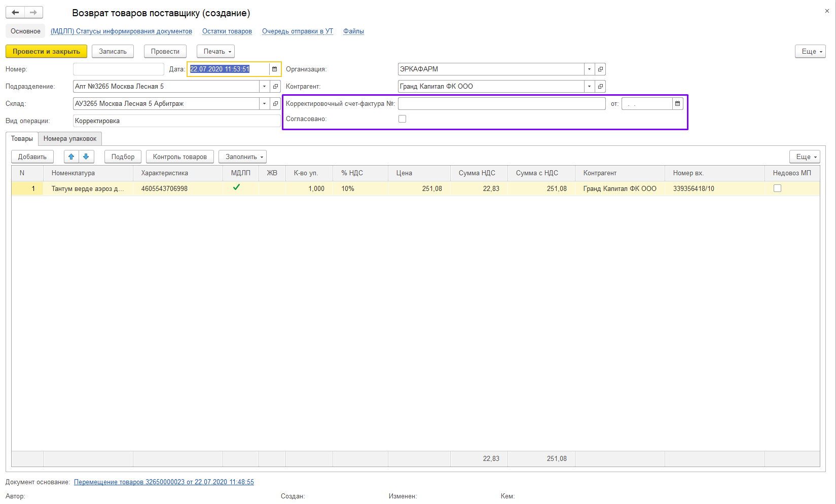The height and width of the screenshot is (504, 836).
Task: Open the calendar picker for Дата field
Action: point(275,69)
